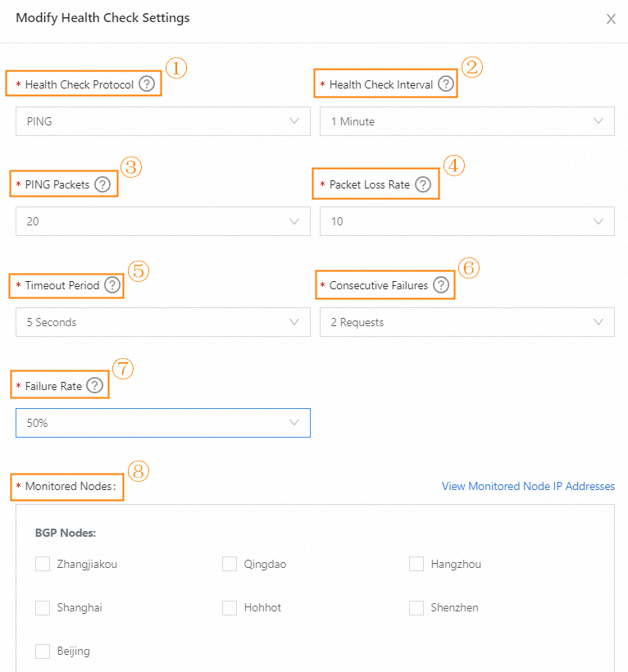Viewport: 628px width, 672px height.
Task: Open the Timeout Period help tooltip
Action: [112, 285]
